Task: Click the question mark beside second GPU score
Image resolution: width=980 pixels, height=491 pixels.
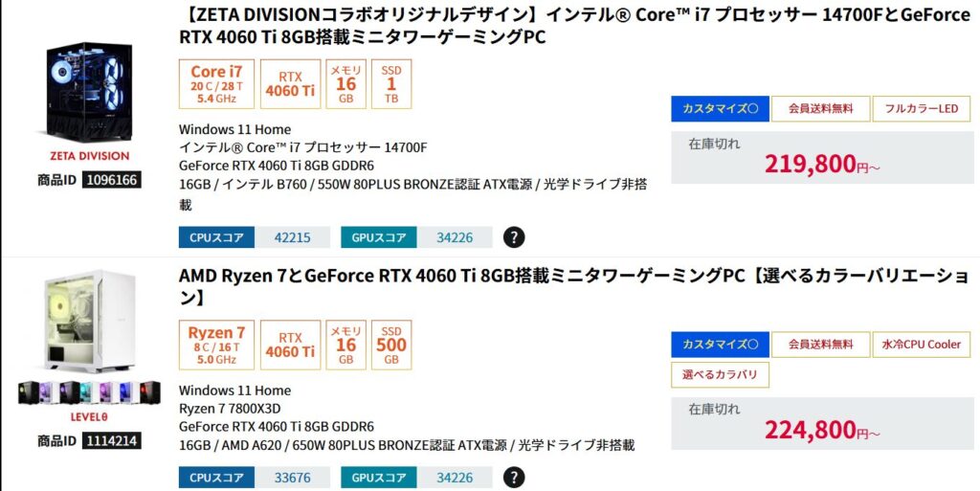Action: [x=515, y=477]
